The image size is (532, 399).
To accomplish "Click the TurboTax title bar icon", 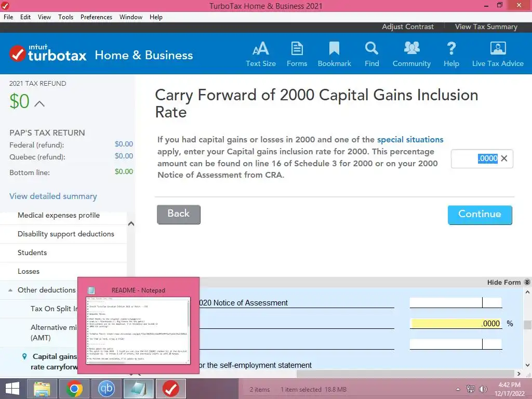I will click(x=5, y=5).
